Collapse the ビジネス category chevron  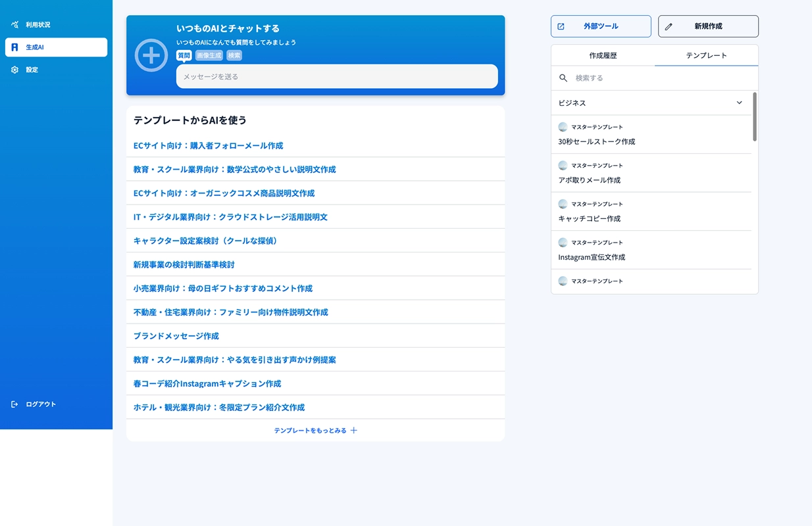coord(739,103)
